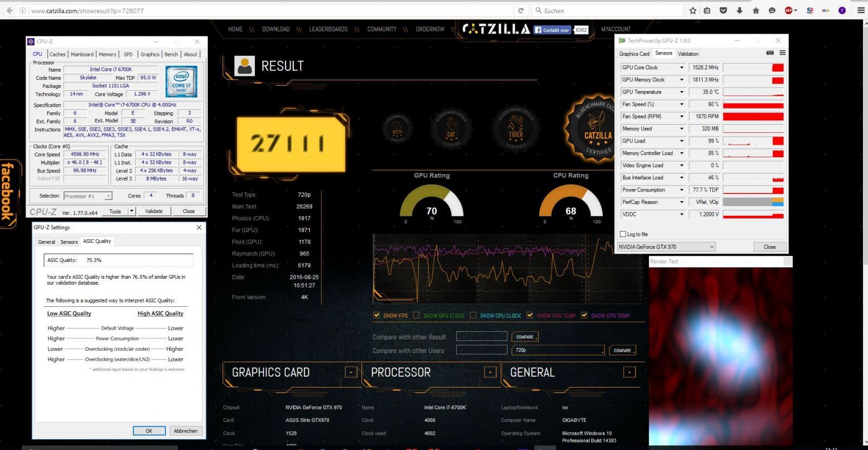Image resolution: width=868 pixels, height=450 pixels.
Task: Open the LEADERBOARDS menu on Catzilla
Action: [328, 29]
